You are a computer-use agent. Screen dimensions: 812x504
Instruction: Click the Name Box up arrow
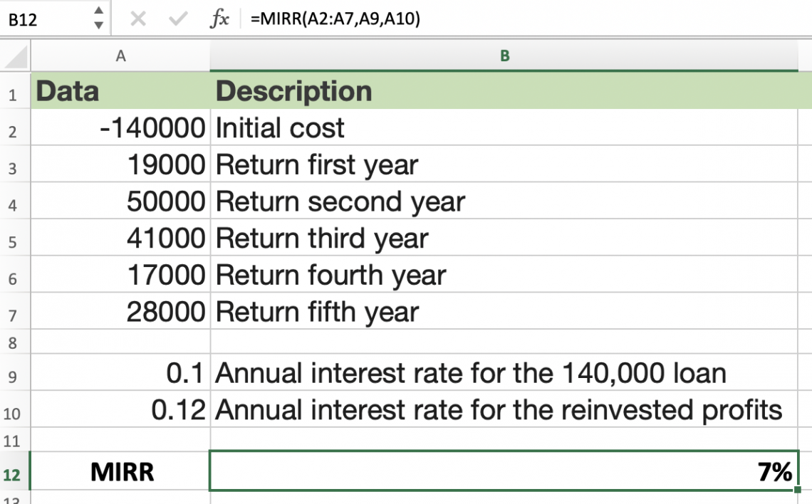tap(98, 11)
